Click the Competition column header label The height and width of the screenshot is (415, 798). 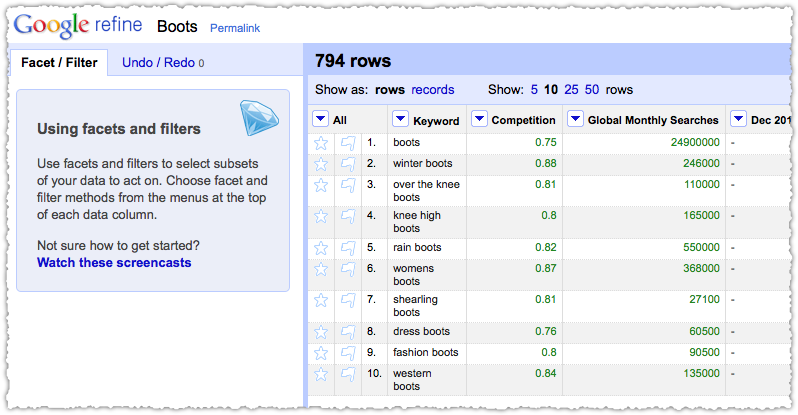click(x=523, y=120)
